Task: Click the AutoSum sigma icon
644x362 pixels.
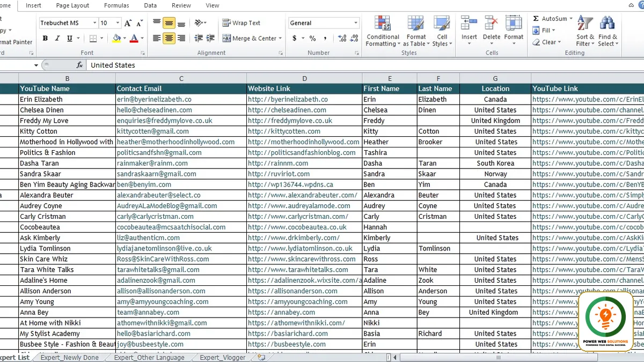Action: tap(536, 19)
